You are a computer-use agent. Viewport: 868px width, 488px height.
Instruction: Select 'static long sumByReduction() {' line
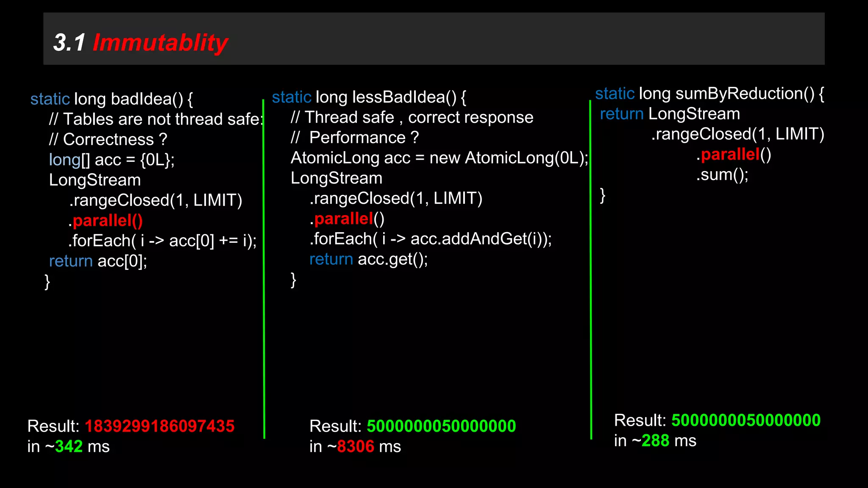[710, 94]
